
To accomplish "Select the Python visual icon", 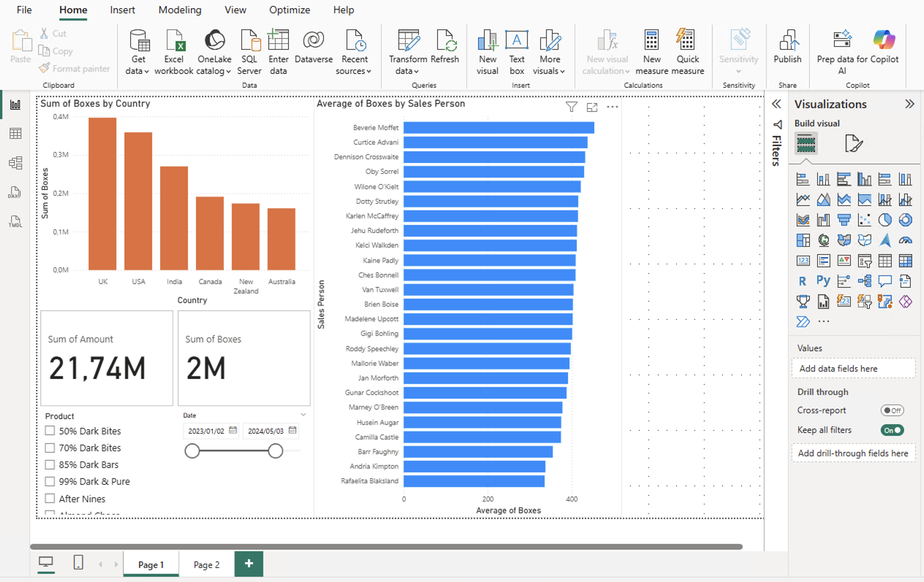I will click(x=823, y=281).
